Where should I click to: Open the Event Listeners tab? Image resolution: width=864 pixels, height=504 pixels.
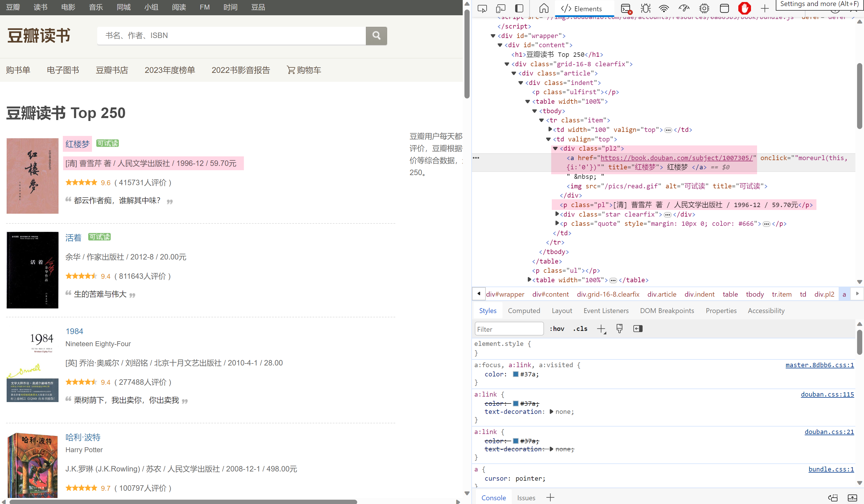606,310
